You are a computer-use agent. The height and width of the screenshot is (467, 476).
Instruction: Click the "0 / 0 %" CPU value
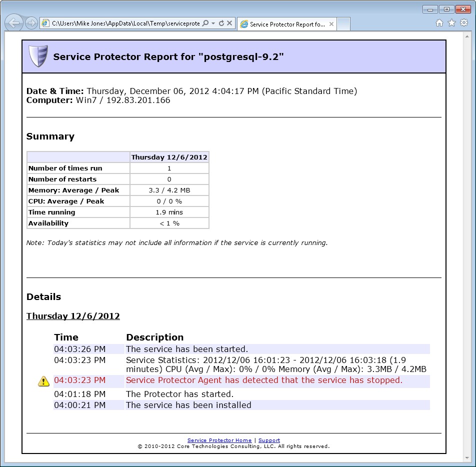point(169,201)
